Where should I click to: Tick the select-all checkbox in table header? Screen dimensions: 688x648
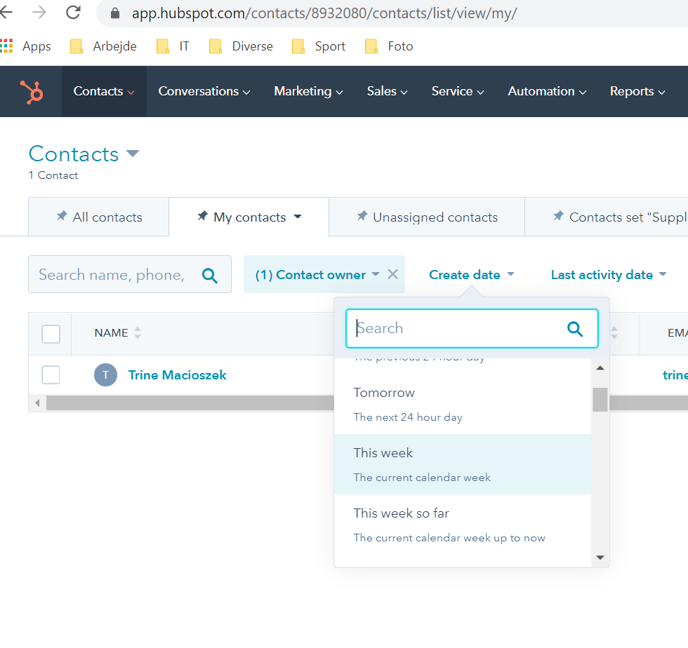tap(51, 334)
